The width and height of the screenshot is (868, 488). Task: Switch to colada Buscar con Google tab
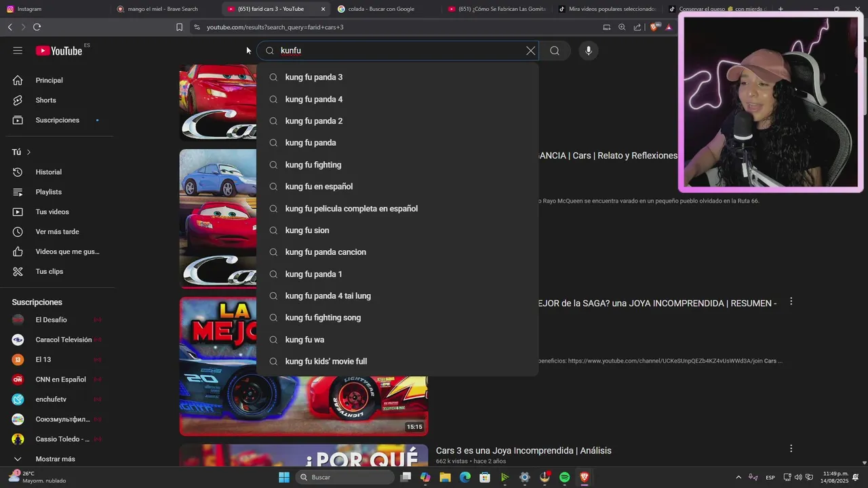coord(387,9)
